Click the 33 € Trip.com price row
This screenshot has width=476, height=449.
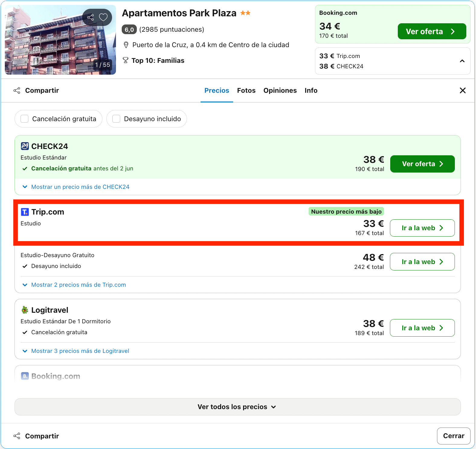[340, 56]
